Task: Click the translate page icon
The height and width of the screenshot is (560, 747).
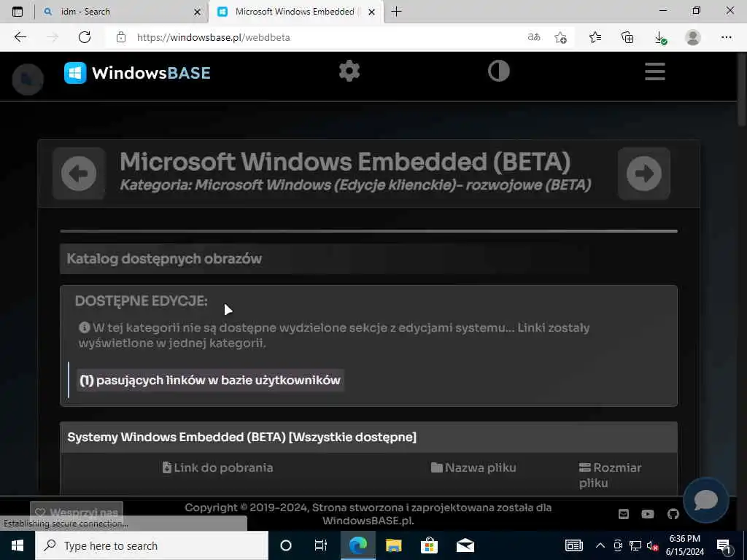Action: tap(534, 37)
